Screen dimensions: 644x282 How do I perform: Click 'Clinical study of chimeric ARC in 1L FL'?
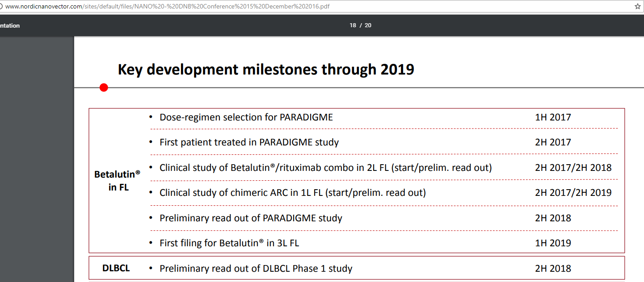[x=293, y=193]
